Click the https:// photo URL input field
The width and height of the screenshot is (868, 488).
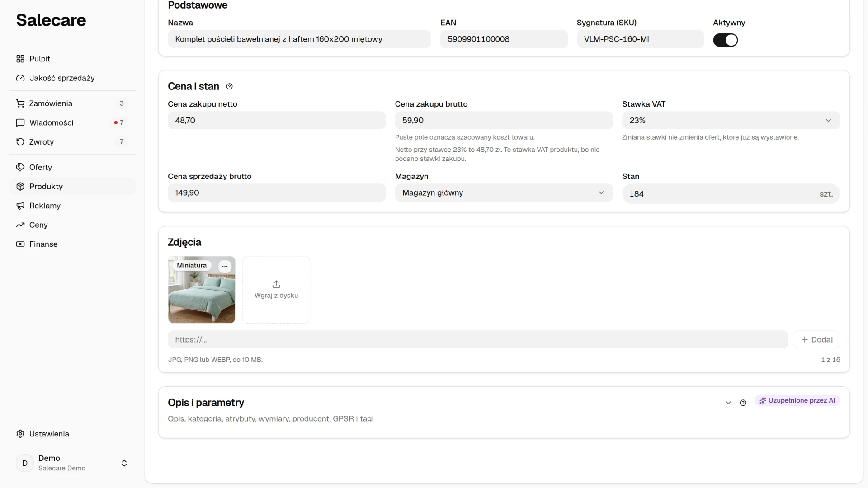click(478, 339)
